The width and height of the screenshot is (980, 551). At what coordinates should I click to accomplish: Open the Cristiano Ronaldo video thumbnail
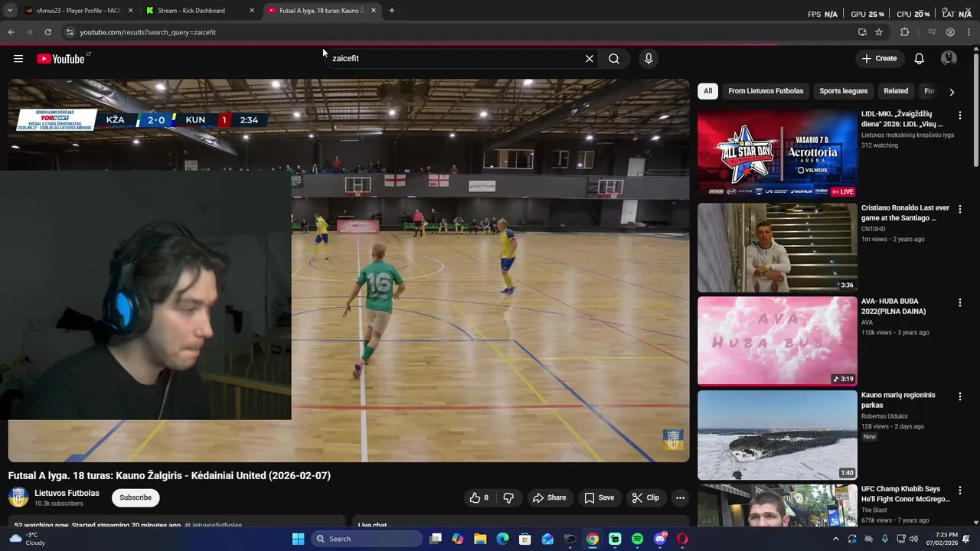coord(777,247)
